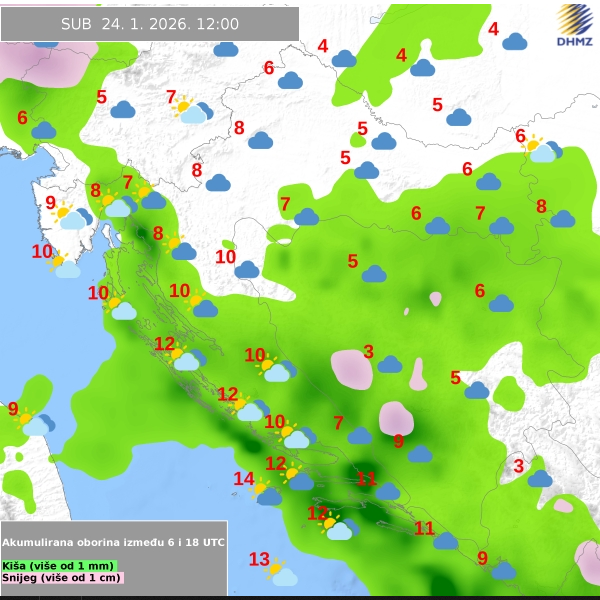
Task: Click the pink snow area beside temperature 3
Action: pyautogui.click(x=349, y=368)
